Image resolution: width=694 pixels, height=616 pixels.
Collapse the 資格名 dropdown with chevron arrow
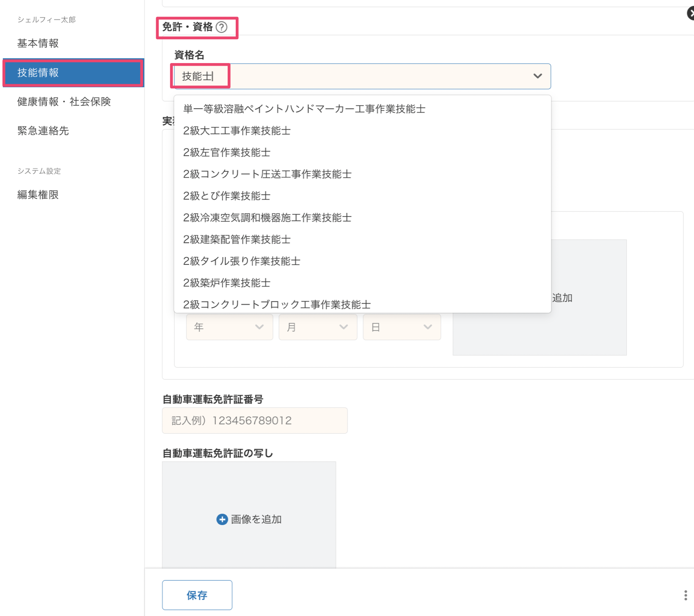(x=537, y=76)
